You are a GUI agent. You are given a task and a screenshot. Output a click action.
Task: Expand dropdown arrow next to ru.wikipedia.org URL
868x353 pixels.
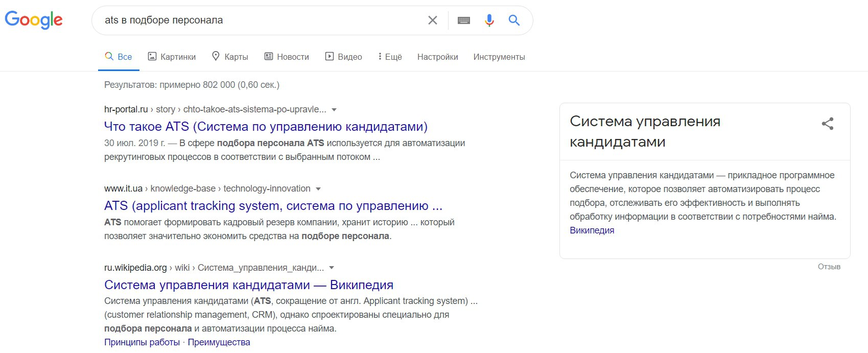click(x=332, y=268)
